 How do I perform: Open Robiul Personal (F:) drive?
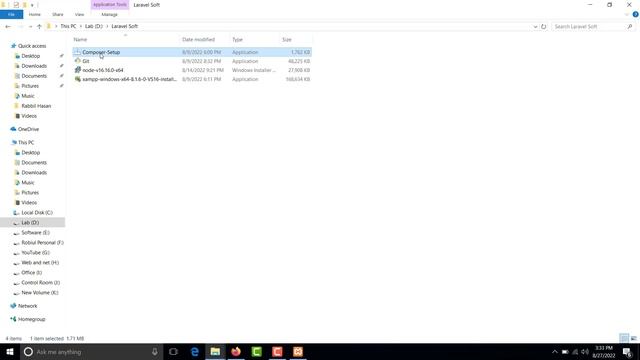coord(42,242)
